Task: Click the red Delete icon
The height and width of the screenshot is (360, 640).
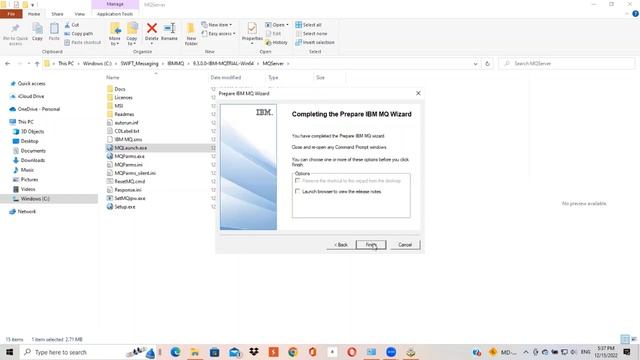Action: tap(151, 29)
